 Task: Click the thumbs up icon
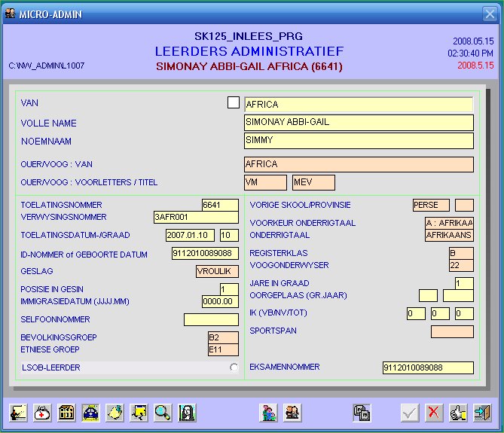458,412
